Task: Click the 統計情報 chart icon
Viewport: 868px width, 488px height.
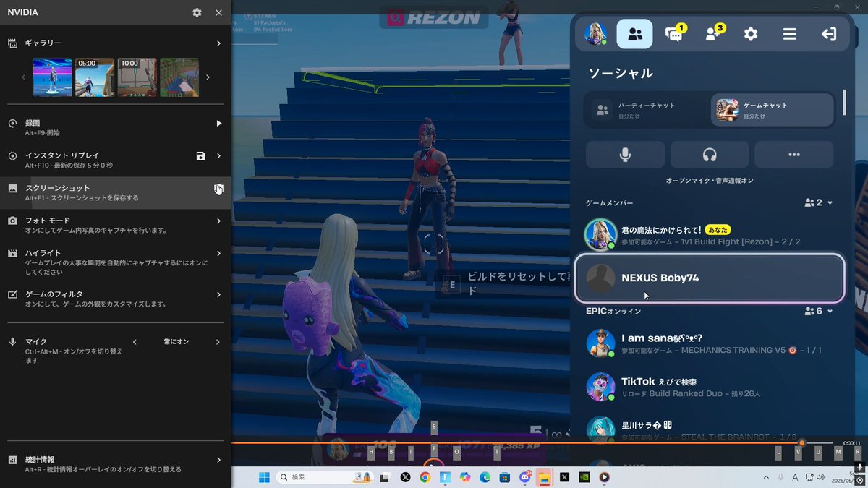Action: tap(12, 460)
